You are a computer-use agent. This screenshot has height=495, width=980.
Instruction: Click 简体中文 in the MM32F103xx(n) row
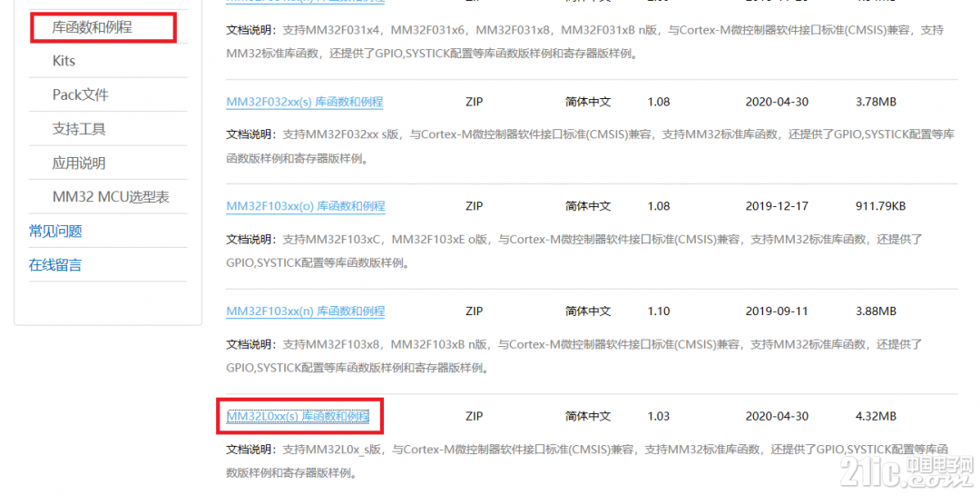pos(588,311)
